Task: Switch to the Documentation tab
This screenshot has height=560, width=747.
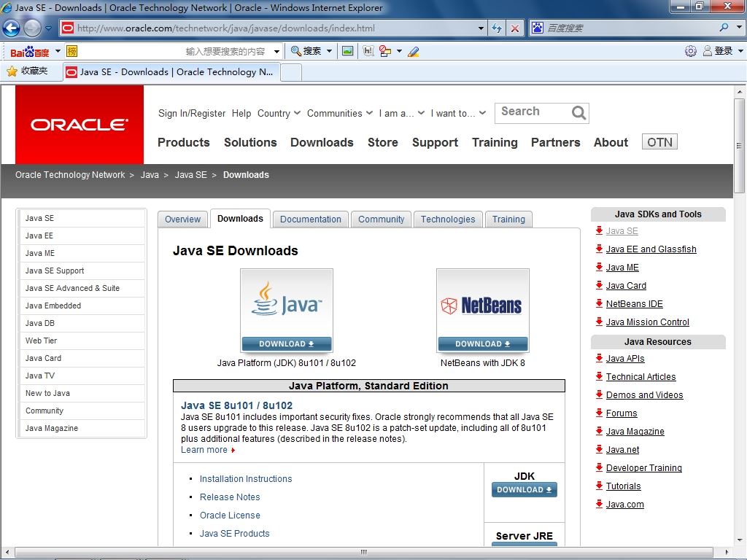Action: pos(311,219)
